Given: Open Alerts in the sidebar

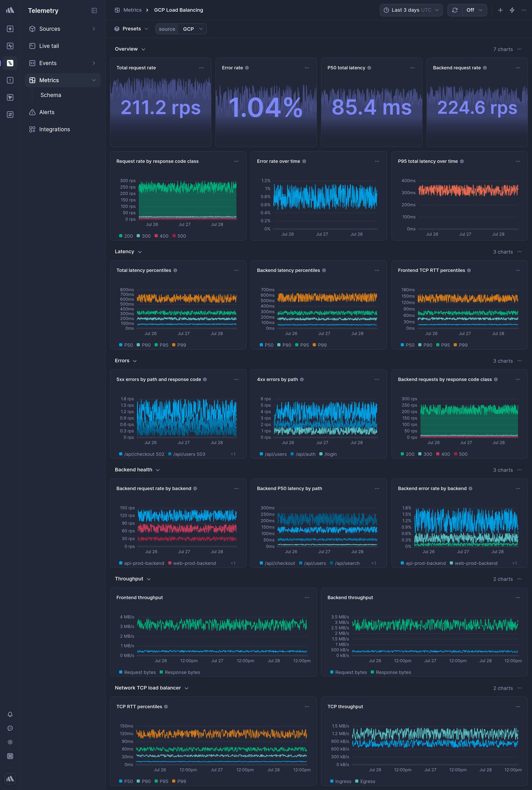Looking at the screenshot, I should (63, 112).
